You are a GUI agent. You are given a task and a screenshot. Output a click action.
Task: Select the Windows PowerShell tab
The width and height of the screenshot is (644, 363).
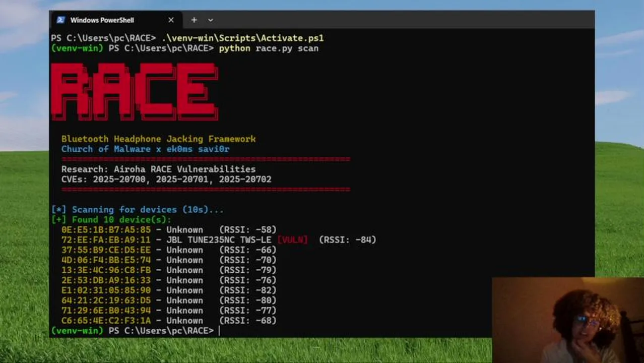(x=116, y=20)
